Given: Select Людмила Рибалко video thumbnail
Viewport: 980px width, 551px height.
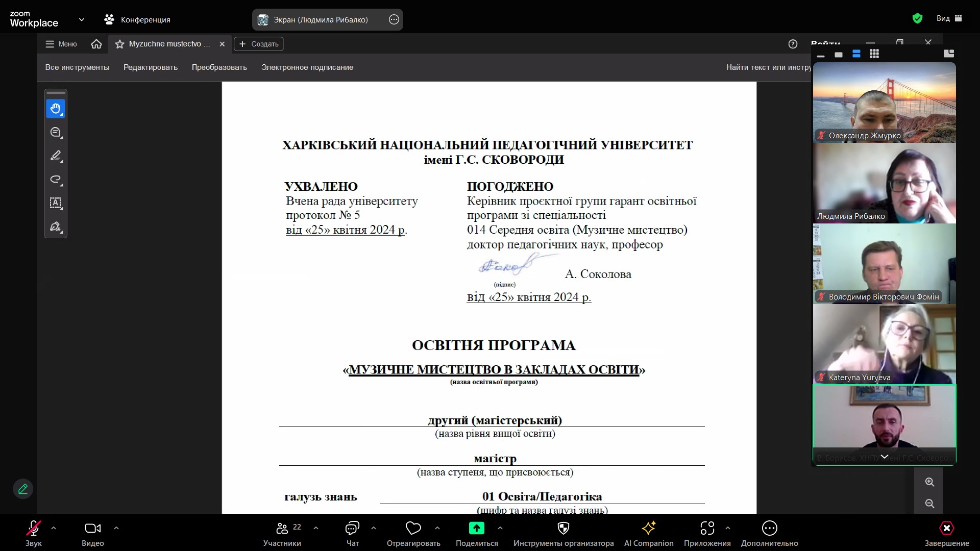Looking at the screenshot, I should (x=885, y=183).
